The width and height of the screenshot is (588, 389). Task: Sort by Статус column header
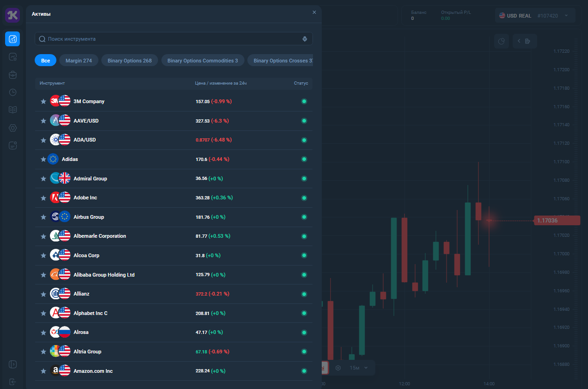click(301, 83)
